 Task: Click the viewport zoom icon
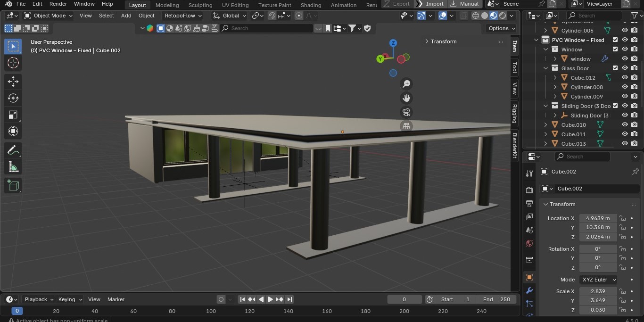tap(406, 84)
